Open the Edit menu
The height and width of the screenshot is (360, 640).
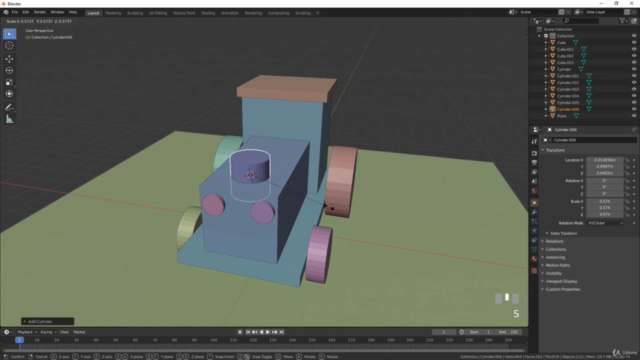pyautogui.click(x=26, y=12)
